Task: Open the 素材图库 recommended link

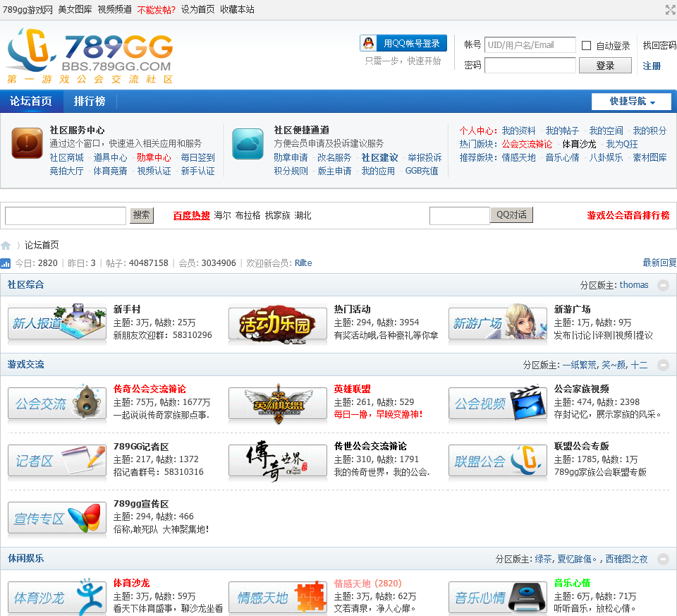Action: click(649, 157)
